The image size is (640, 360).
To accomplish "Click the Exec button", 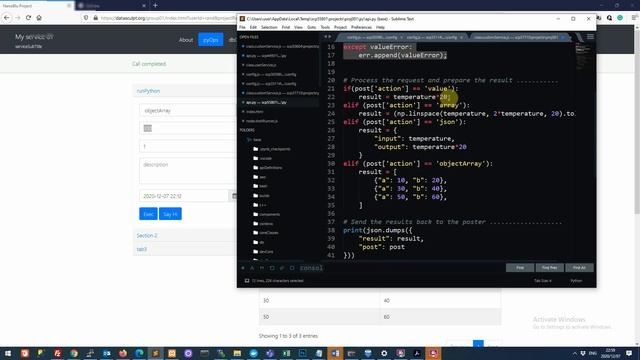I will pyautogui.click(x=148, y=214).
